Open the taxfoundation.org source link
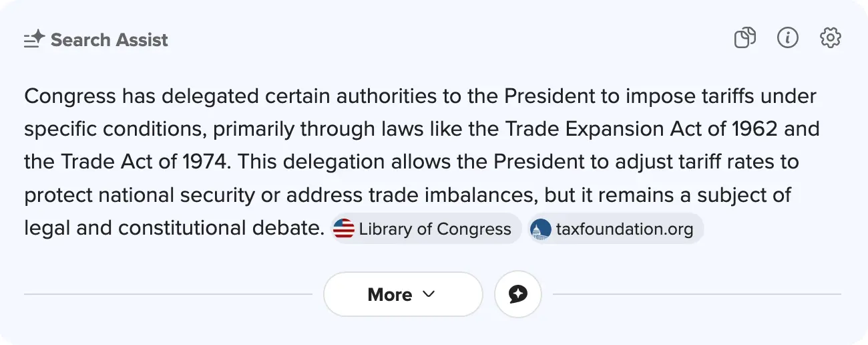 [624, 229]
